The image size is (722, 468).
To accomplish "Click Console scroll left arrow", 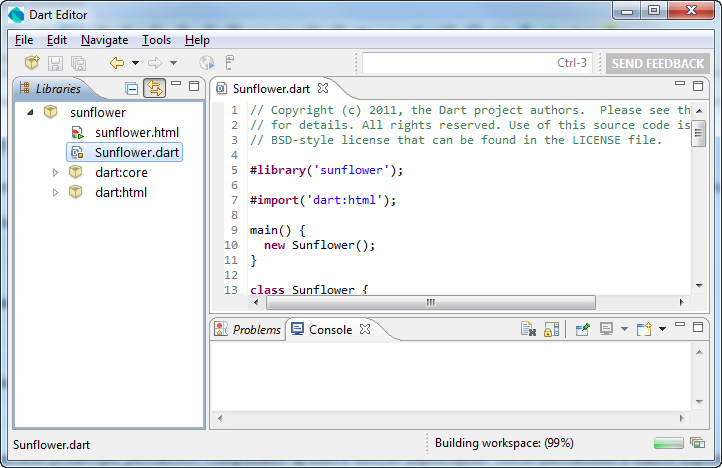I will 220,418.
